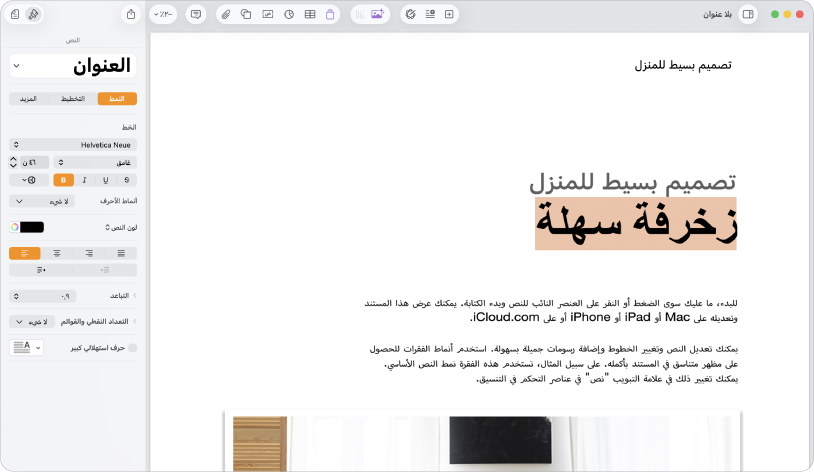Switch to the المزيد tab
The width and height of the screenshot is (814, 473).
pos(28,99)
